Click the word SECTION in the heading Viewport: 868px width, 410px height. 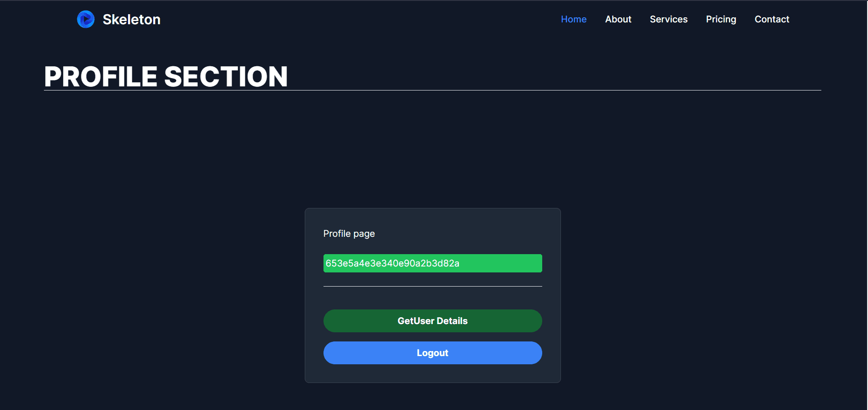tap(226, 76)
